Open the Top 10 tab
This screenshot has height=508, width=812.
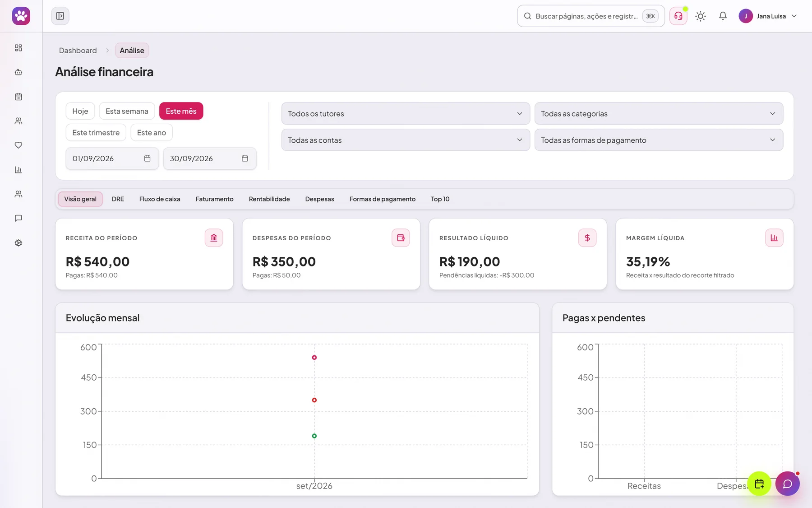point(440,199)
